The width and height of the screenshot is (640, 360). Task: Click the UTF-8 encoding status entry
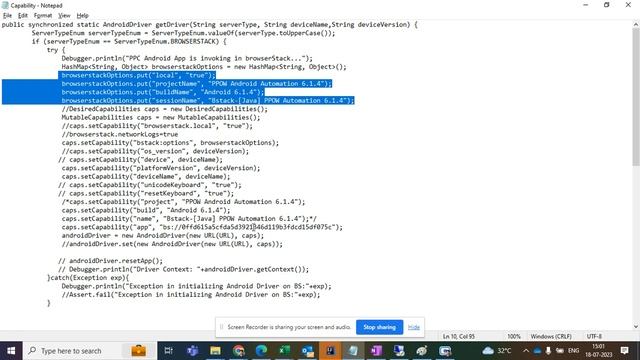594,336
